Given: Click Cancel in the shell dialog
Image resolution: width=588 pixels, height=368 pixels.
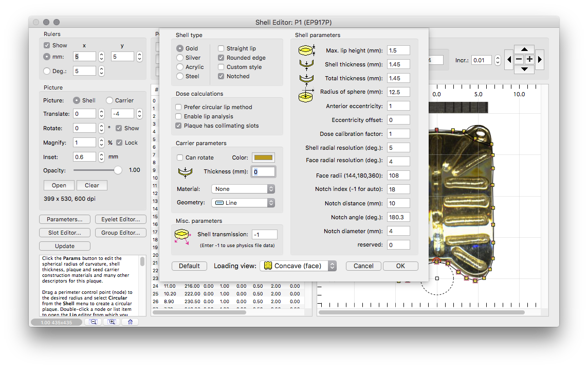Looking at the screenshot, I should tap(363, 266).
